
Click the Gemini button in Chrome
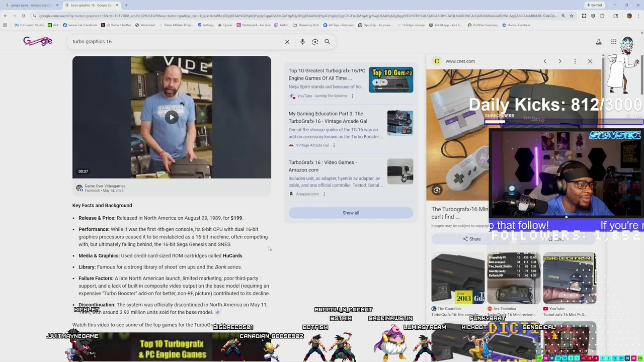click(594, 5)
